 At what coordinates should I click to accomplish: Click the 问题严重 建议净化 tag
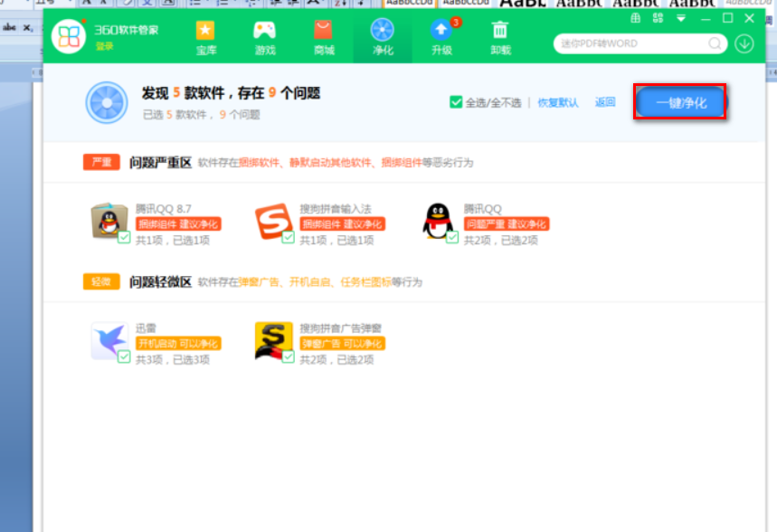(507, 224)
